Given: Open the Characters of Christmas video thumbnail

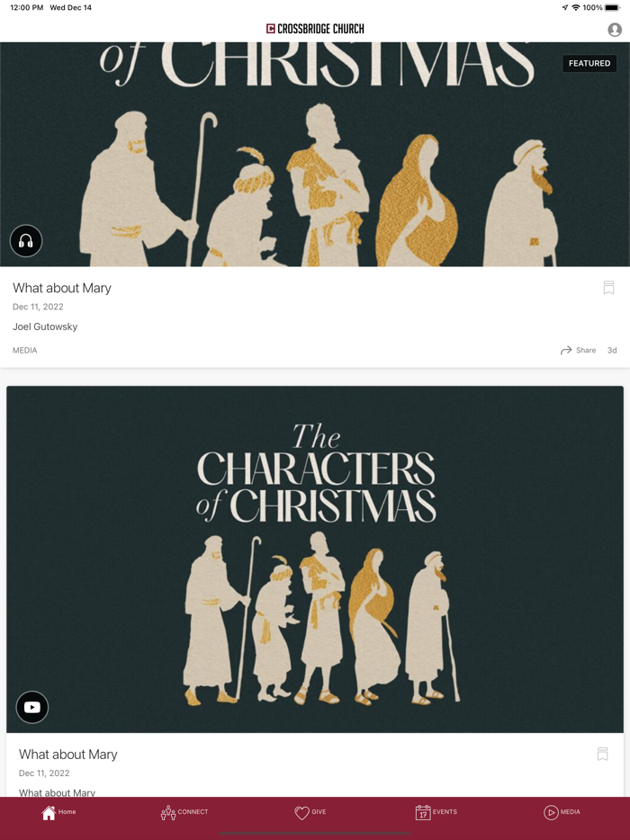Looking at the screenshot, I should (x=315, y=559).
